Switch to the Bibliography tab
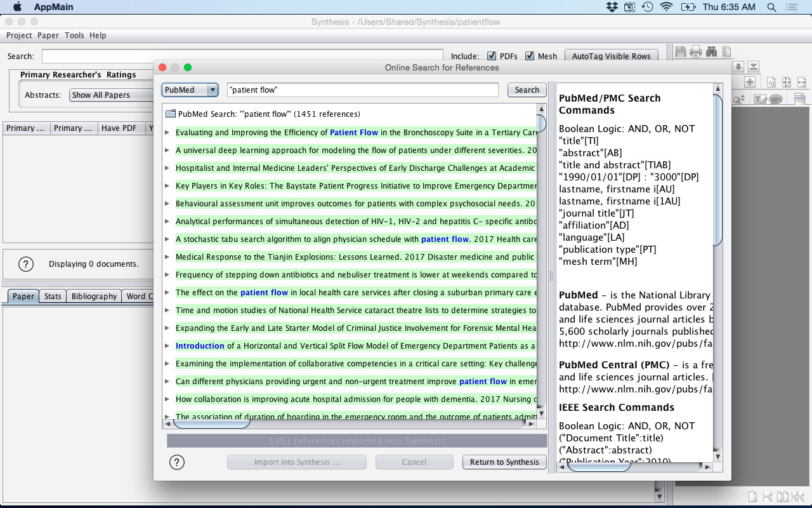Viewport: 812px width, 508px height. [94, 297]
